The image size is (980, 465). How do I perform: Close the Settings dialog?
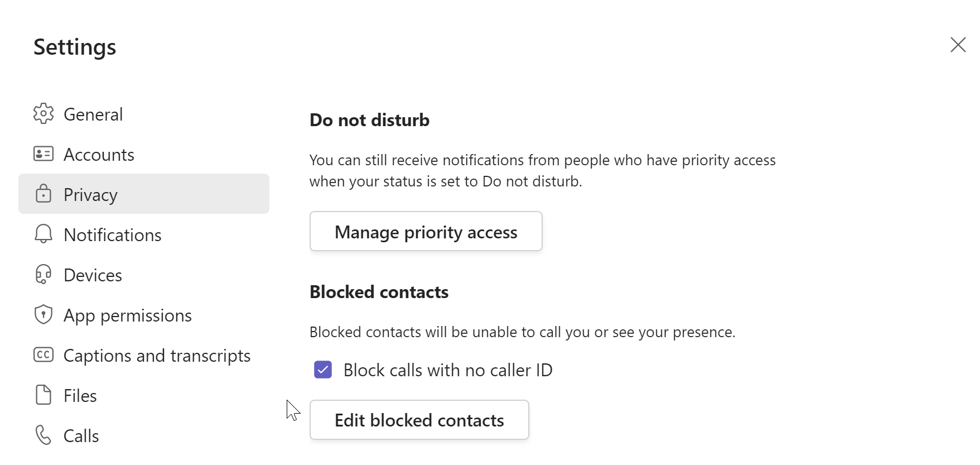(x=958, y=45)
